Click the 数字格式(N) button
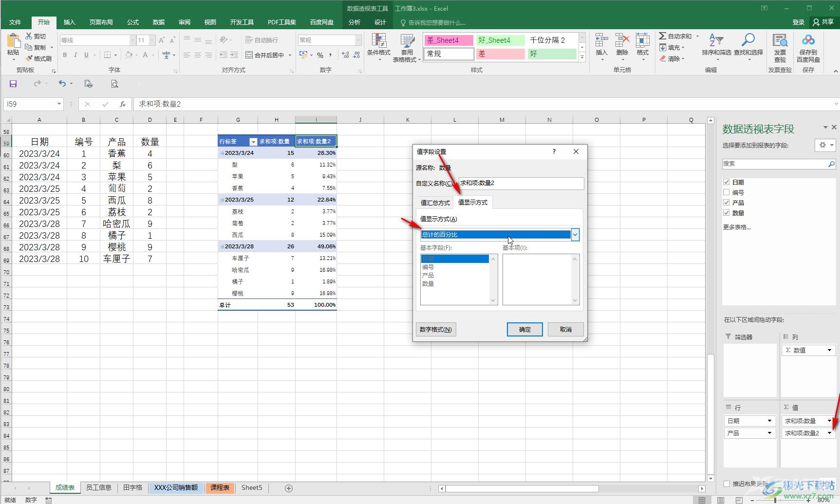This screenshot has width=840, height=504. pyautogui.click(x=436, y=329)
